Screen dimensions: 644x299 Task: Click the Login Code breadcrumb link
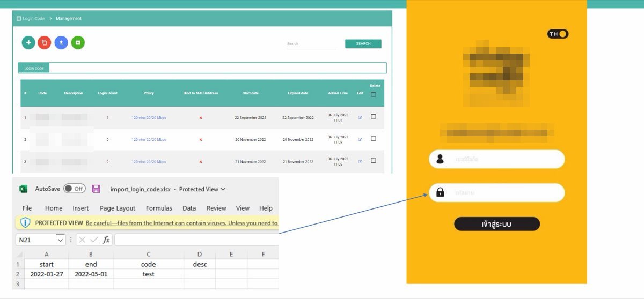(x=34, y=18)
